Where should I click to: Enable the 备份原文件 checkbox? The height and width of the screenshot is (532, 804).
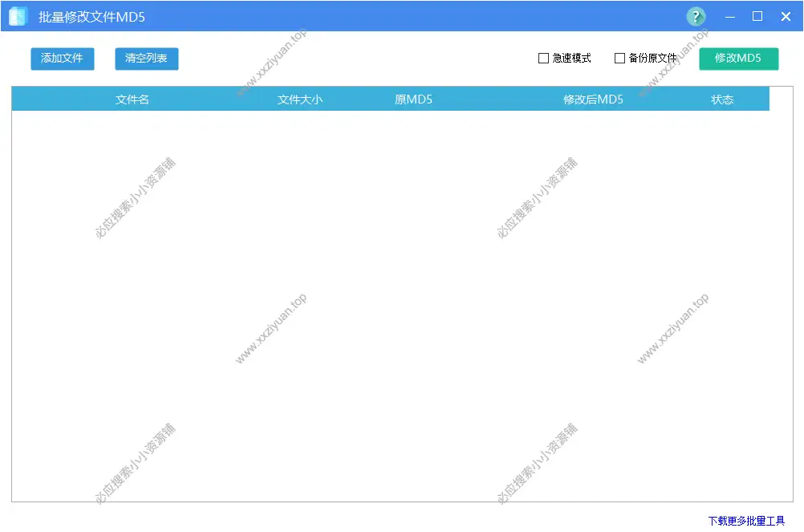(619, 58)
